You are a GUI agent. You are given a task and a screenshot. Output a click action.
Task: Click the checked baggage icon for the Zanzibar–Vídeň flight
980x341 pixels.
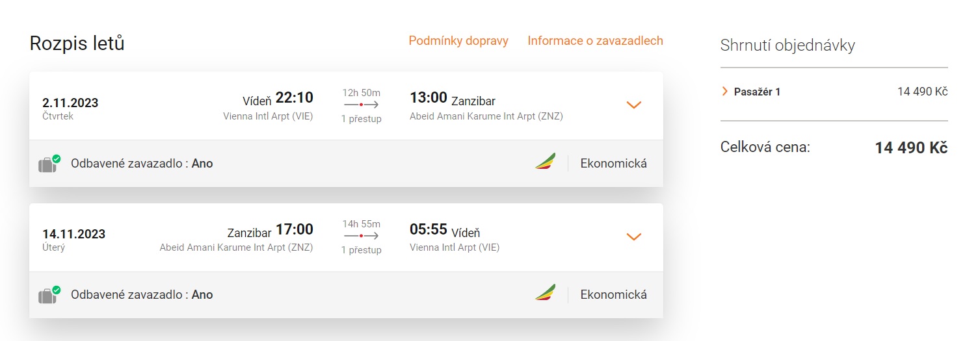point(48,295)
